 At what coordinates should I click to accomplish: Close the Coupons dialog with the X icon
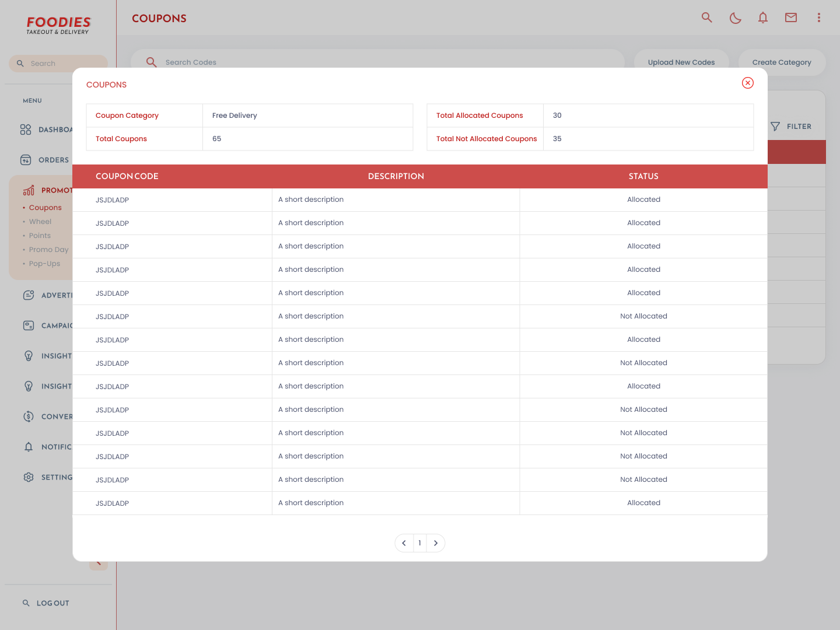[748, 83]
